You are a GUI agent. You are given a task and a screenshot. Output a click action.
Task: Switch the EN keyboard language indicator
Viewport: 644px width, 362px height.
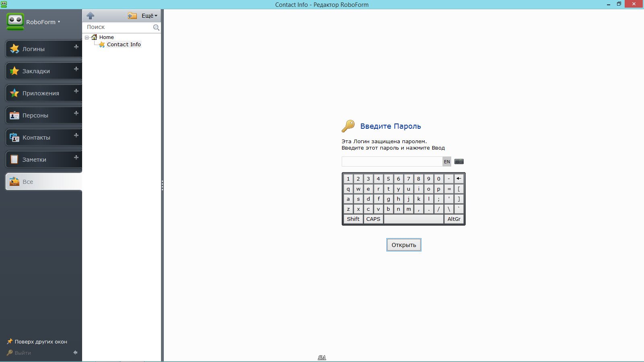447,161
